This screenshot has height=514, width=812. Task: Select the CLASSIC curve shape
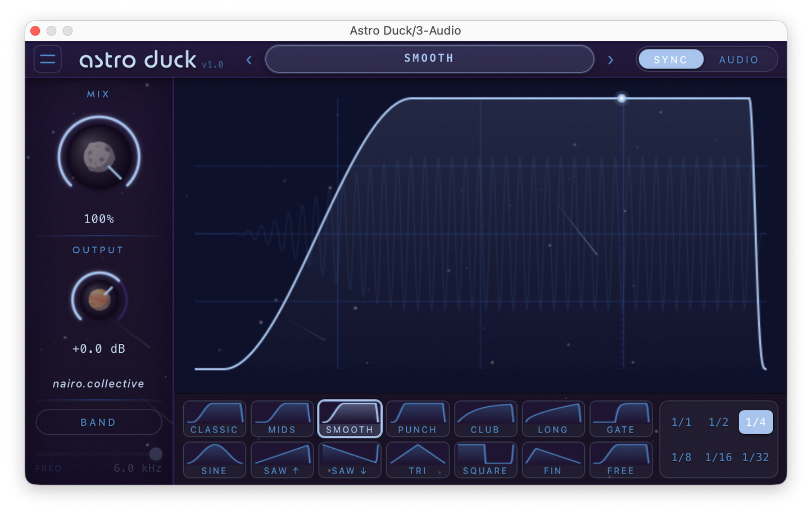click(215, 419)
